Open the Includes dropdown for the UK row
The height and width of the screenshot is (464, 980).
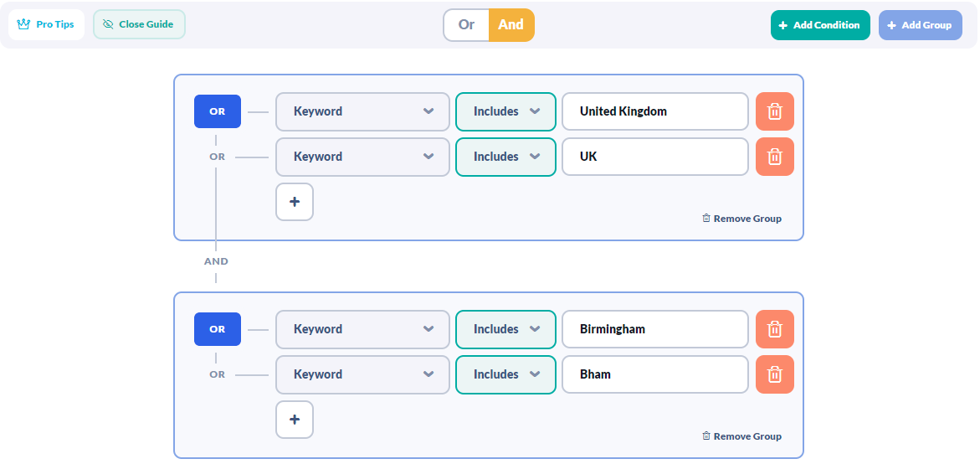coord(505,157)
